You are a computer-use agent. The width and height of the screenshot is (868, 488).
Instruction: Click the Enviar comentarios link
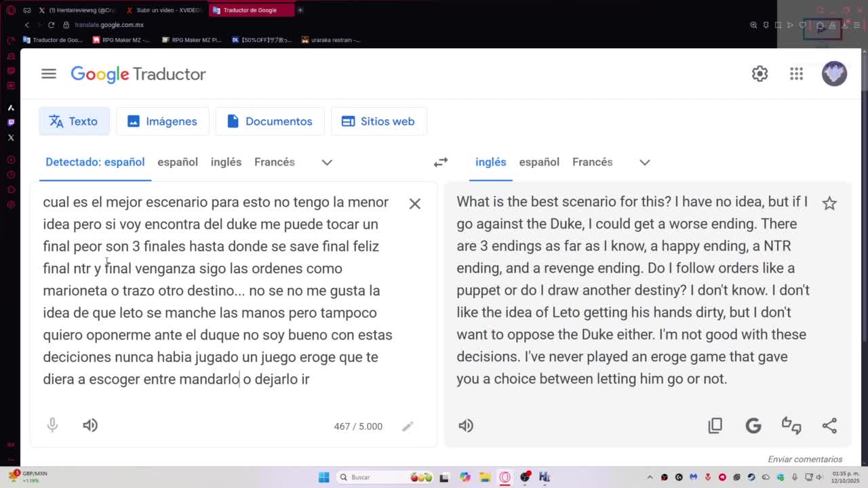[x=804, y=459]
